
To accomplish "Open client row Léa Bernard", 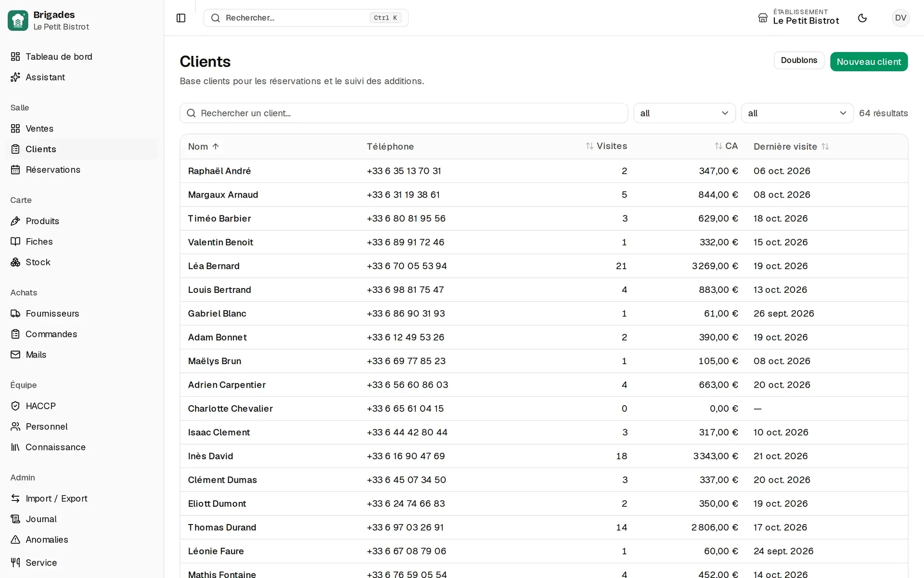I will 544,266.
